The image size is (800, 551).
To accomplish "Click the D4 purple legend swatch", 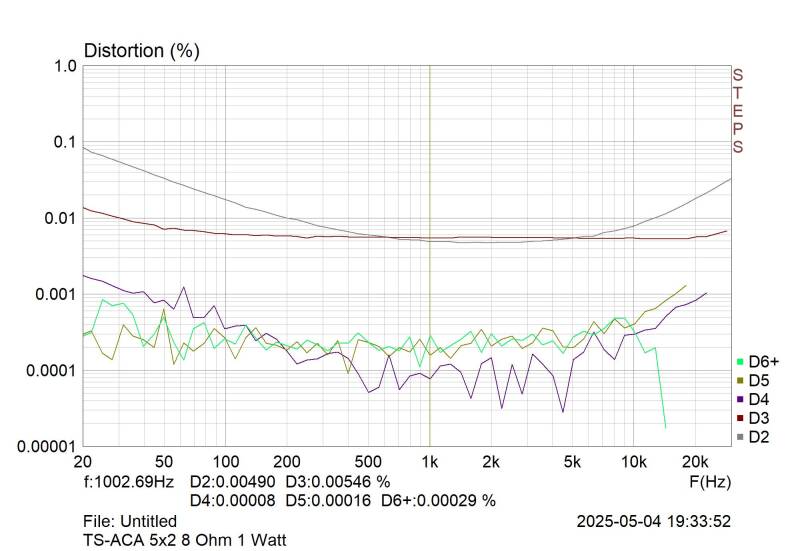I will 740,399.
